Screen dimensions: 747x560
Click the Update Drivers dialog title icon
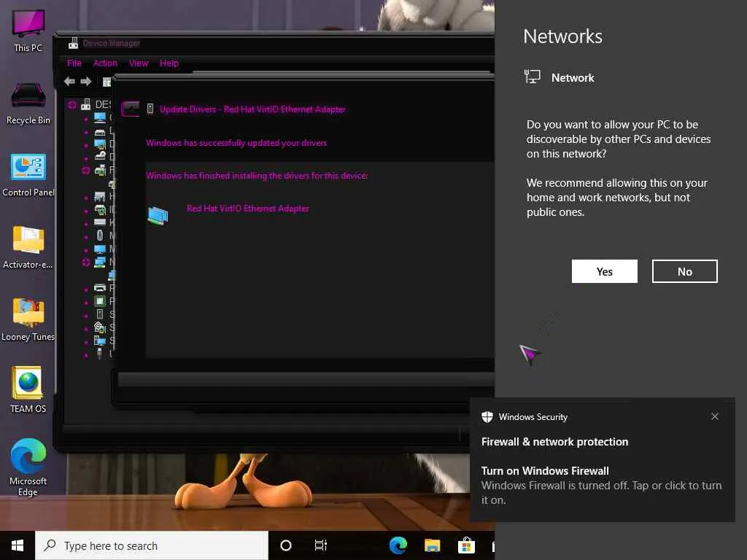pos(150,109)
